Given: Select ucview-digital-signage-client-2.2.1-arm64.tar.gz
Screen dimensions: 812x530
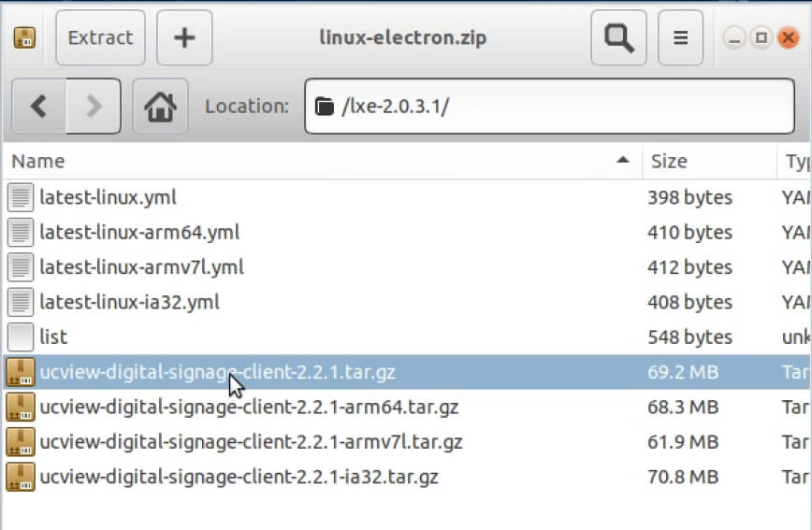Looking at the screenshot, I should pyautogui.click(x=249, y=408).
